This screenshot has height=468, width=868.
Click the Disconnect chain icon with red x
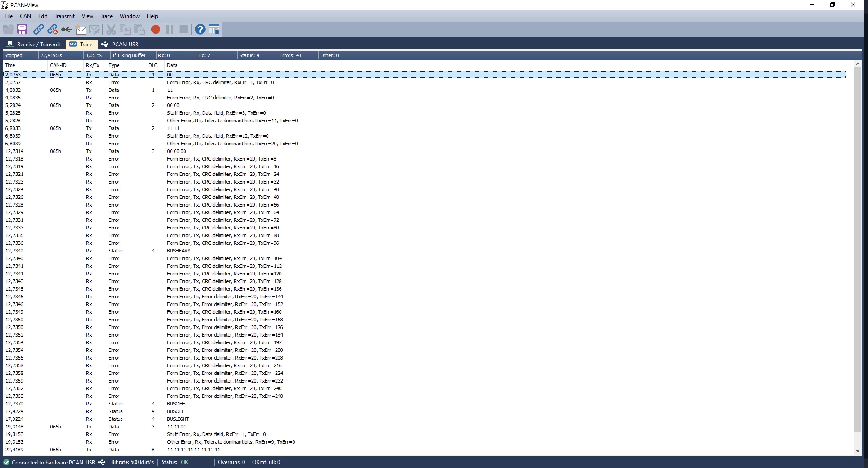pos(53,30)
